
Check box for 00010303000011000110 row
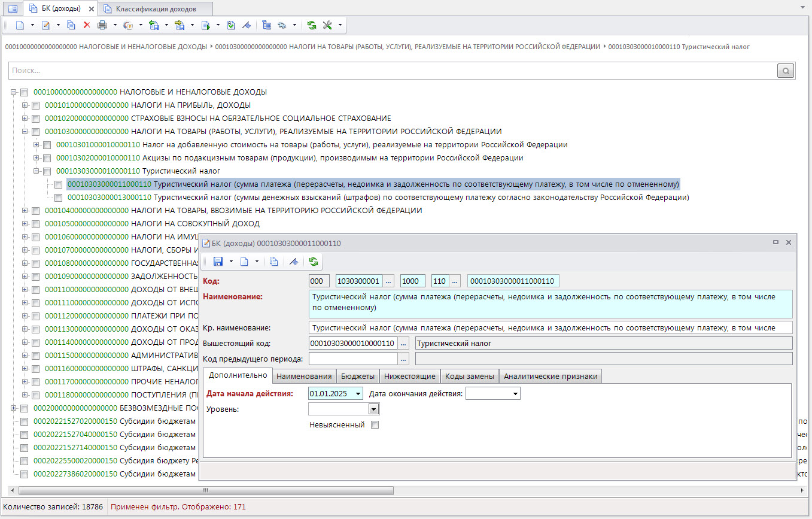pyautogui.click(x=59, y=184)
